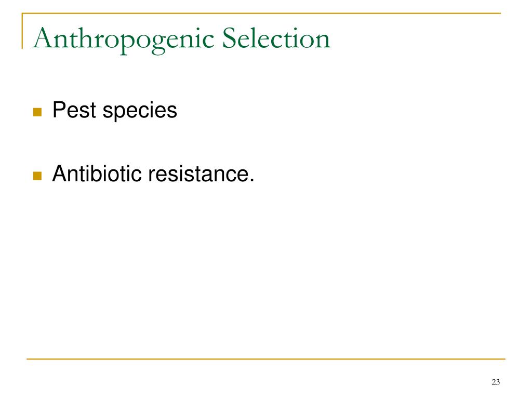Click the gold bullet before Pest species
Image resolution: width=532 pixels, height=399 pixels.
coord(37,112)
